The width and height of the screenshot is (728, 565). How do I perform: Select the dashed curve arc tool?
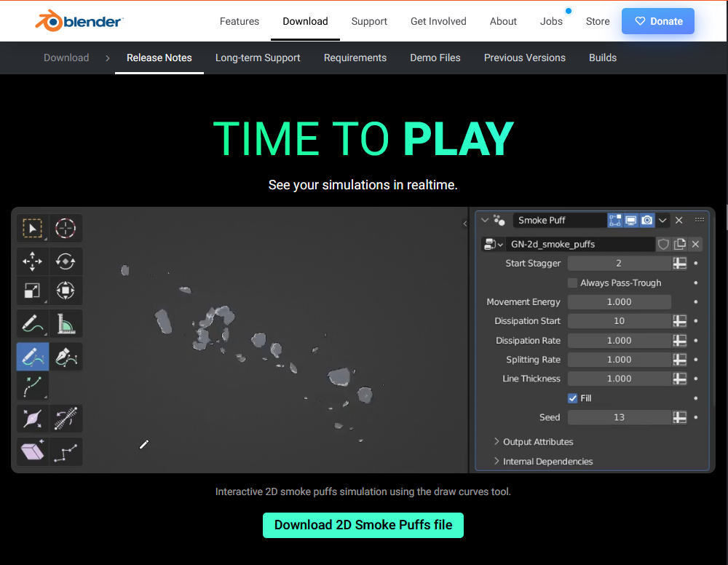pyautogui.click(x=33, y=387)
